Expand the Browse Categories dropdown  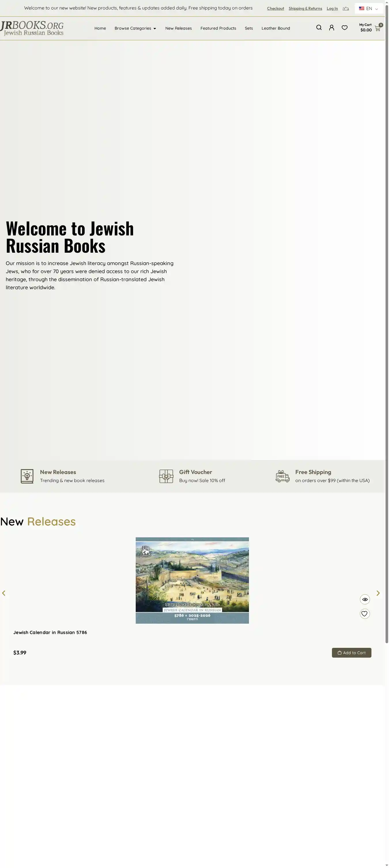pyautogui.click(x=135, y=28)
